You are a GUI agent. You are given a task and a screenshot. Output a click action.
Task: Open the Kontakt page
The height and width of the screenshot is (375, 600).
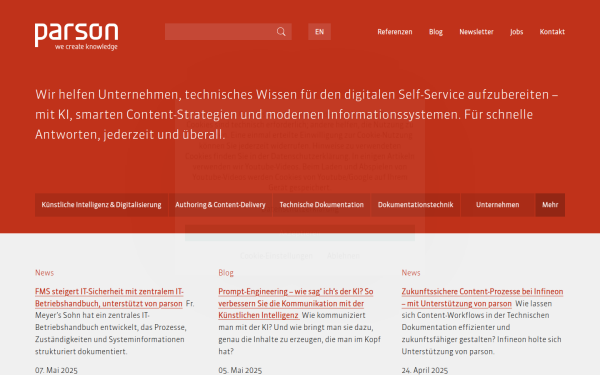552,32
